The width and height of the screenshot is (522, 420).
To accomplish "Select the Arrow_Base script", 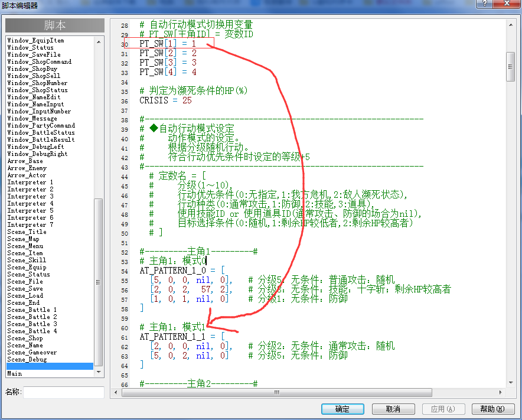I will pos(25,161).
